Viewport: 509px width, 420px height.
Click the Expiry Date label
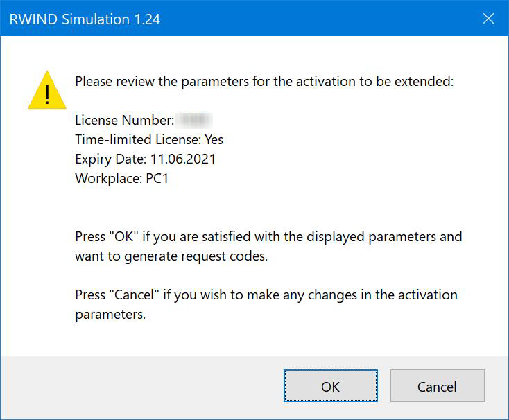click(111, 159)
